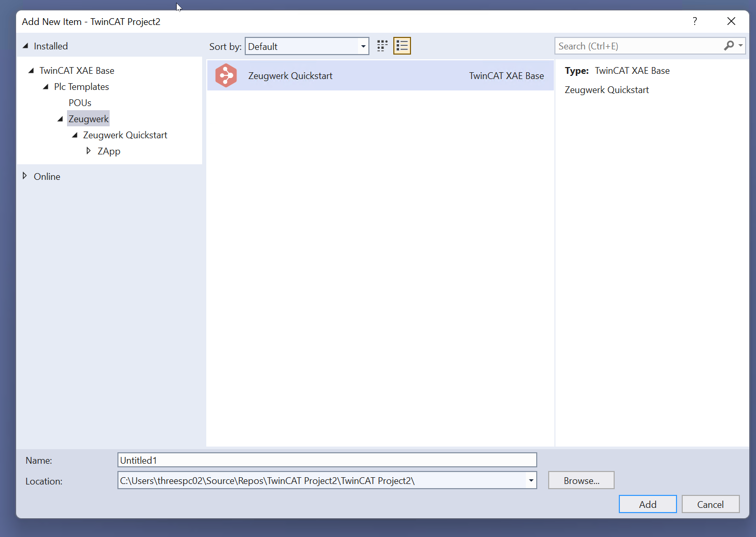Image resolution: width=756 pixels, height=537 pixels.
Task: Collapse the Zeugwerk tree node arrow
Action: pyautogui.click(x=60, y=119)
